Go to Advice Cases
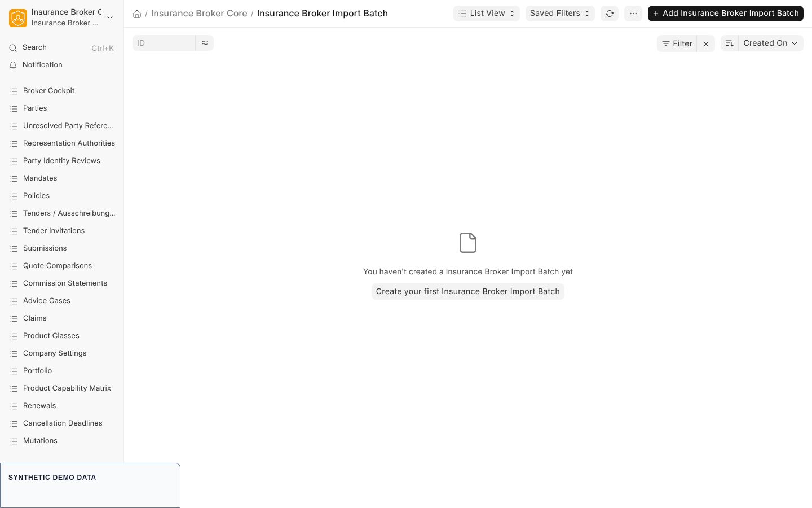This screenshot has height=508, width=812. (x=61, y=301)
